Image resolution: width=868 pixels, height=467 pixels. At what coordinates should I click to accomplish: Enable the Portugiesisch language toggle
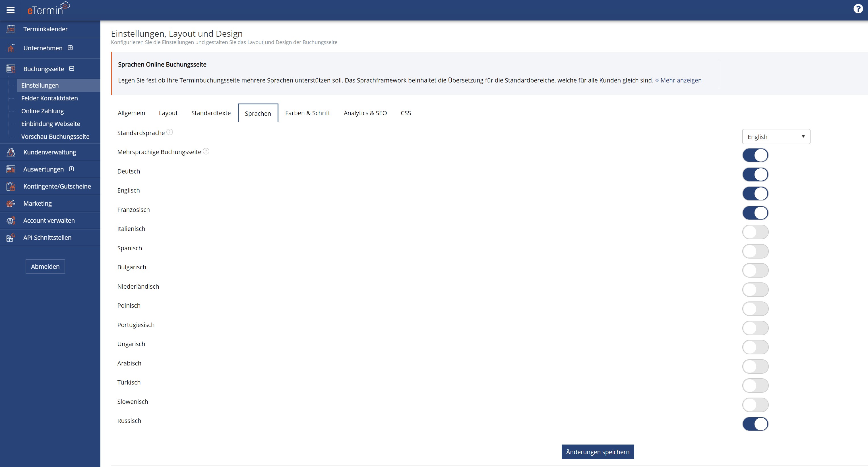[755, 328]
